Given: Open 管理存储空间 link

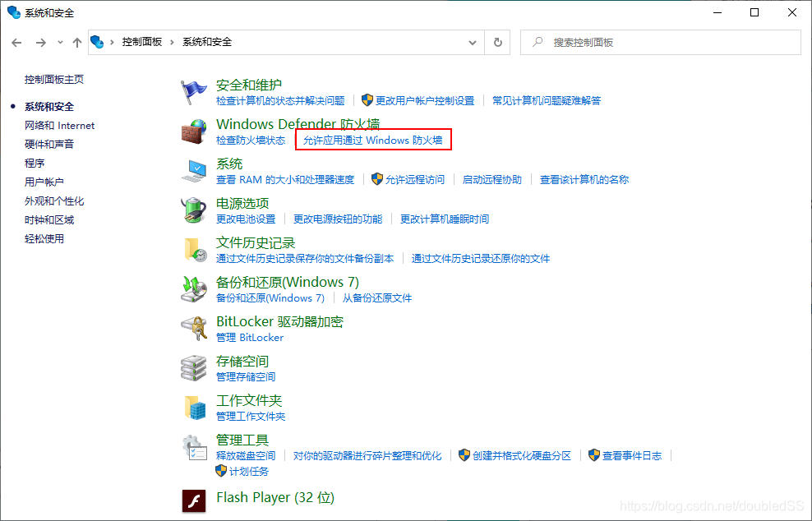Looking at the screenshot, I should coord(246,376).
